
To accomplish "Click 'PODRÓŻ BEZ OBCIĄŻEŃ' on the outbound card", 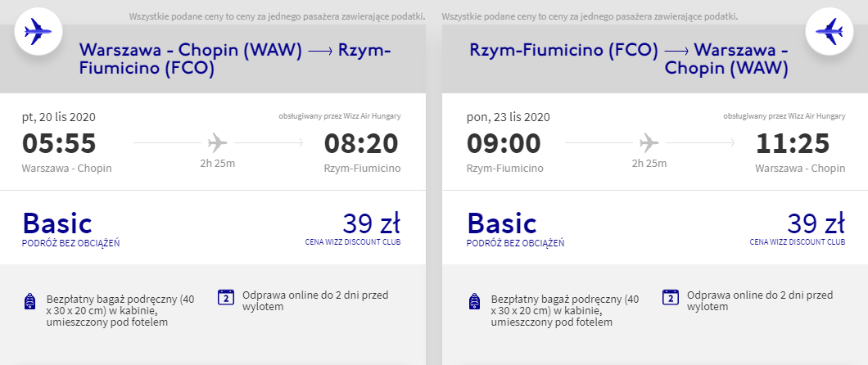I will 71,243.
